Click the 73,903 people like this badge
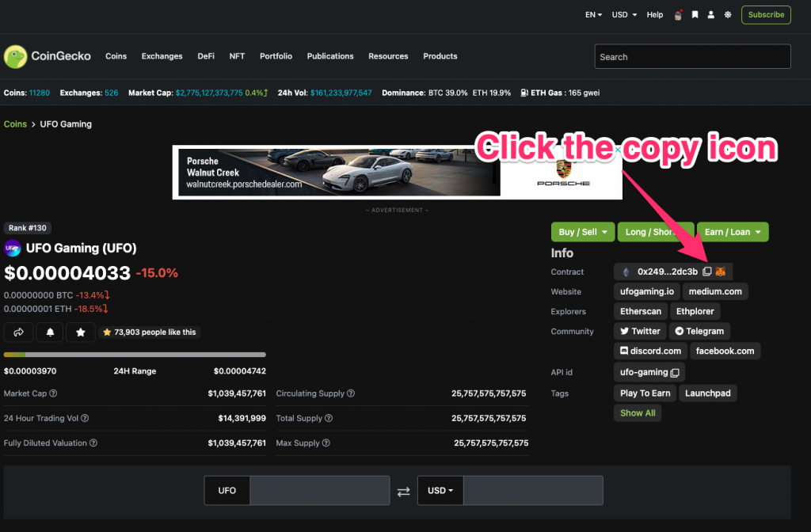The height and width of the screenshot is (532, 811). [x=150, y=332]
